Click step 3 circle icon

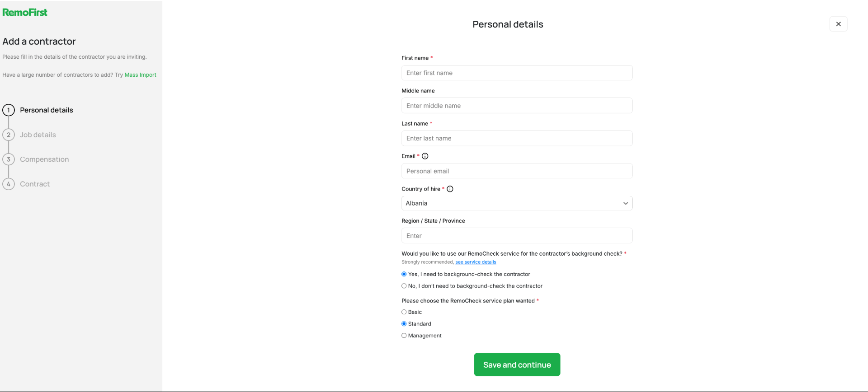(x=9, y=159)
